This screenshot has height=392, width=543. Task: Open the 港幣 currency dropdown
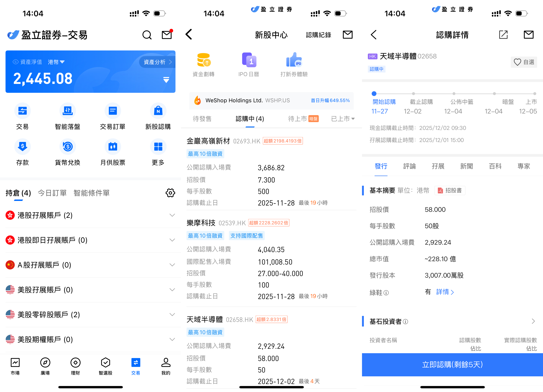(56, 62)
